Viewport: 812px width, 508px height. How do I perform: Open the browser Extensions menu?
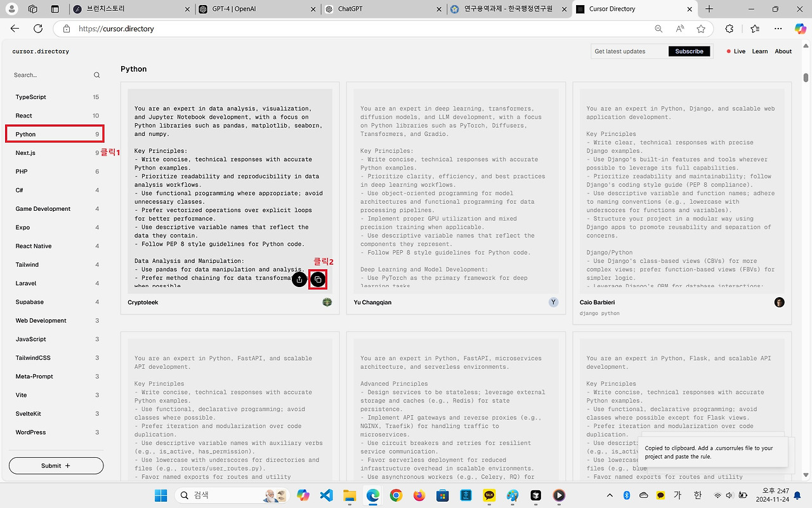(x=730, y=29)
